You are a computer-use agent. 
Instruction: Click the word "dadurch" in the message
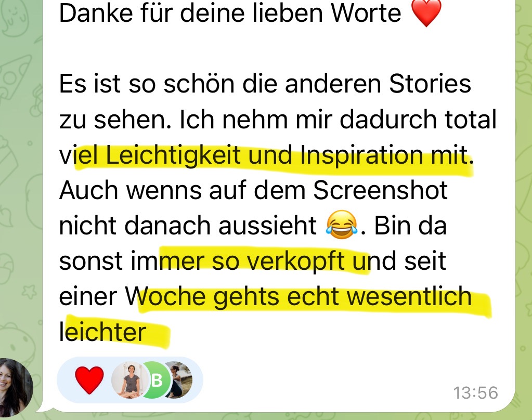pos(388,120)
